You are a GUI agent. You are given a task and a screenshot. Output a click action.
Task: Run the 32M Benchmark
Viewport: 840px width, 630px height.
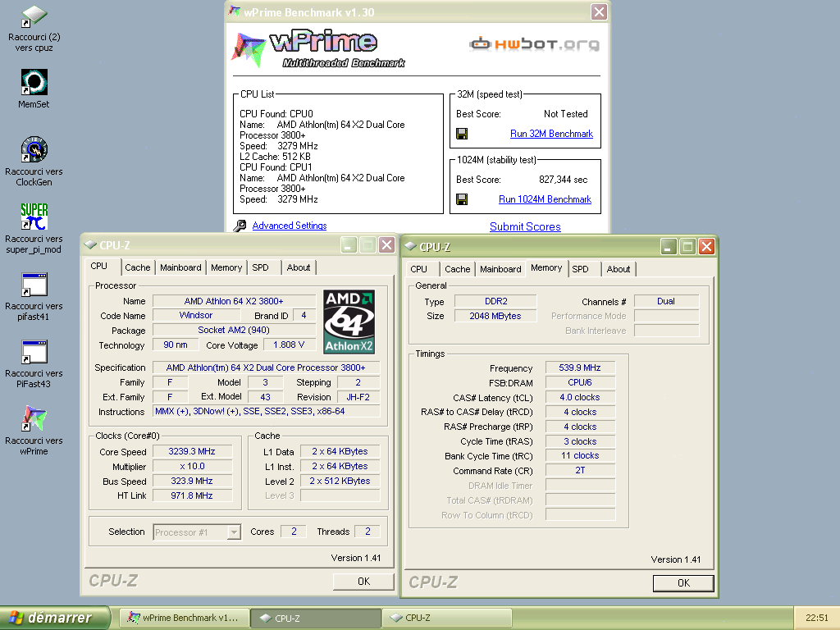[551, 134]
